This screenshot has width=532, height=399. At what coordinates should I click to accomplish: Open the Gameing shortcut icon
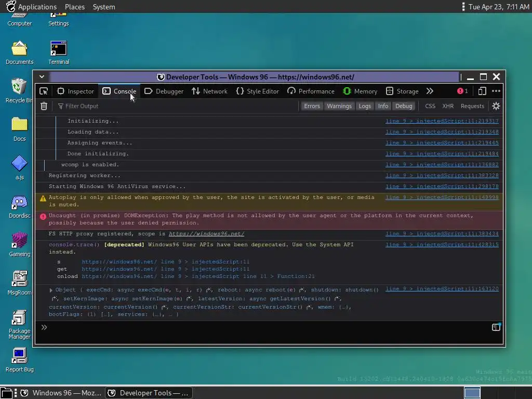click(19, 245)
